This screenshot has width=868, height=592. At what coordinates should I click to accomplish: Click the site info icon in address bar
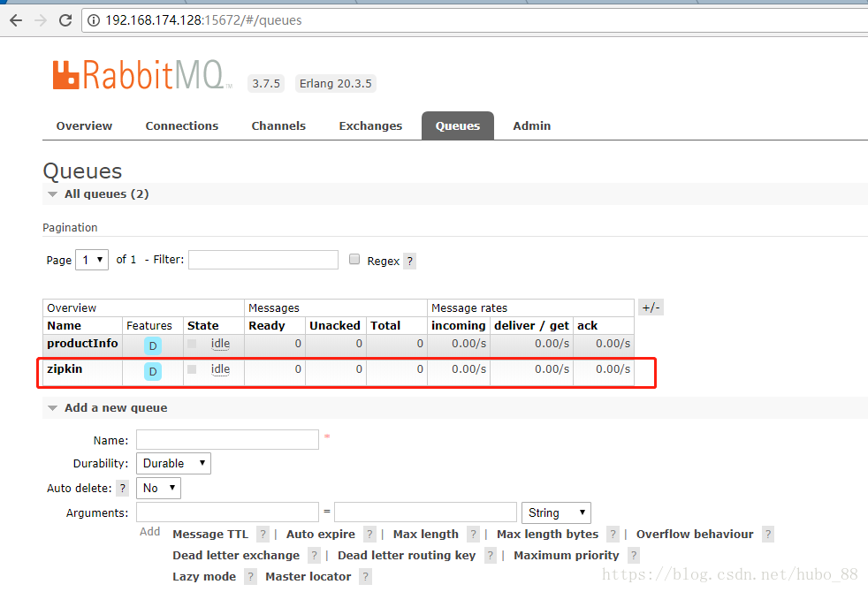point(93,19)
